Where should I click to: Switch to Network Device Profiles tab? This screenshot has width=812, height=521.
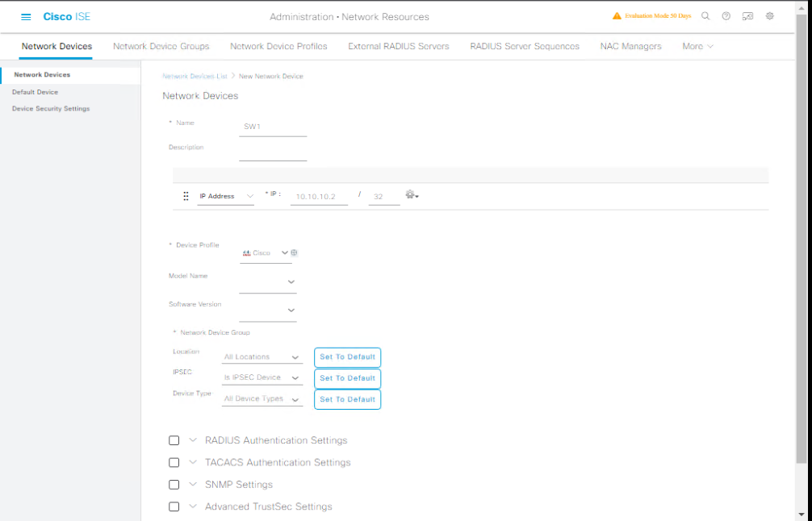click(x=278, y=47)
